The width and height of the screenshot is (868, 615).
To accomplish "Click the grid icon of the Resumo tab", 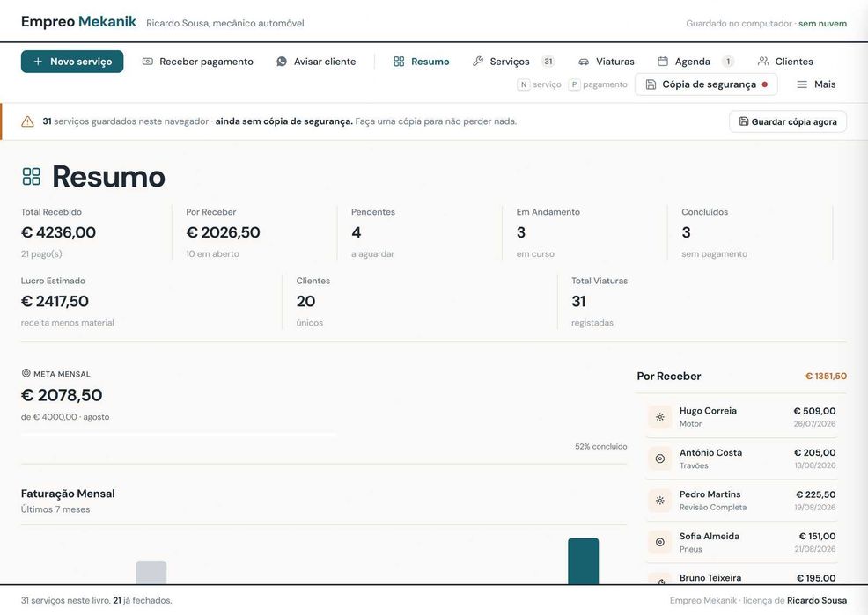I will pyautogui.click(x=399, y=62).
